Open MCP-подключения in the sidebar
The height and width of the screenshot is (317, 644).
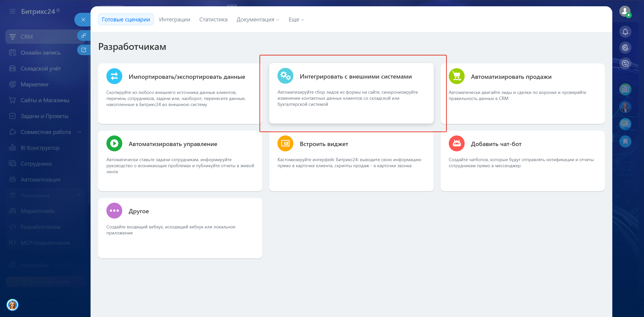coord(45,243)
